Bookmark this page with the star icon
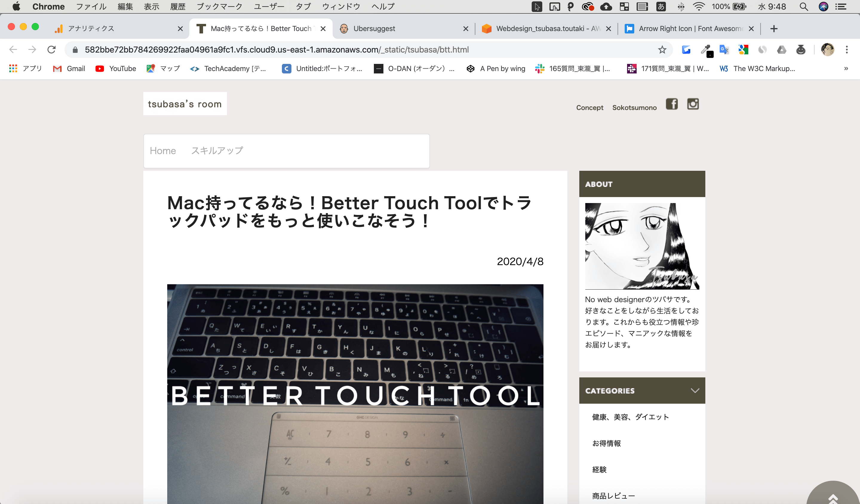The width and height of the screenshot is (860, 504). click(662, 50)
